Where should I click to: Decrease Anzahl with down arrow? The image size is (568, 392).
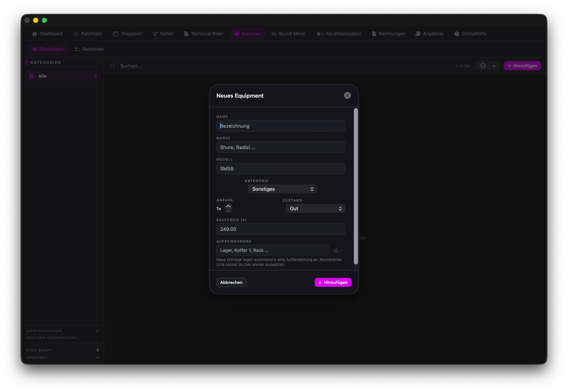click(x=228, y=211)
